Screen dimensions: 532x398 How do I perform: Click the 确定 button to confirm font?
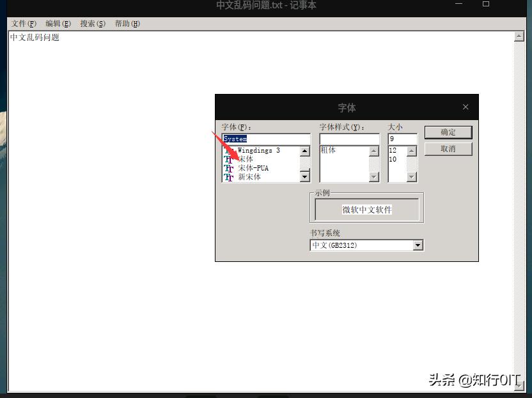(448, 132)
